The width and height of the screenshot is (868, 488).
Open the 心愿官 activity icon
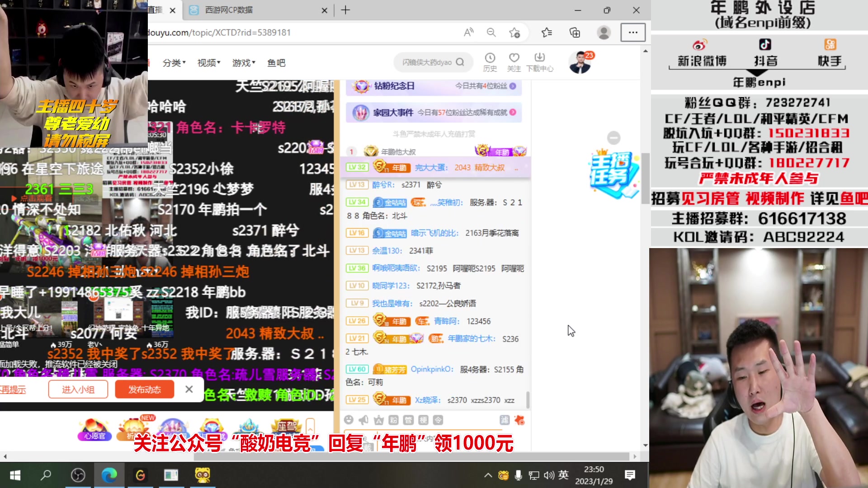pos(94,429)
